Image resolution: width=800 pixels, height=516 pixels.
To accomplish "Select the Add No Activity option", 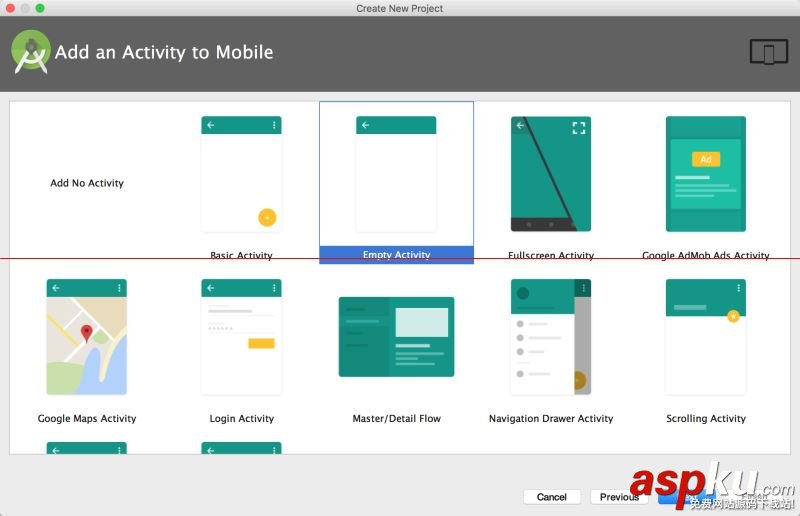I will click(87, 183).
